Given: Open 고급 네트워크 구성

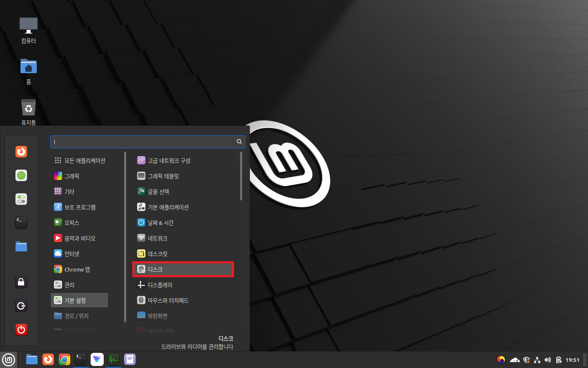Looking at the screenshot, I should (x=183, y=161).
